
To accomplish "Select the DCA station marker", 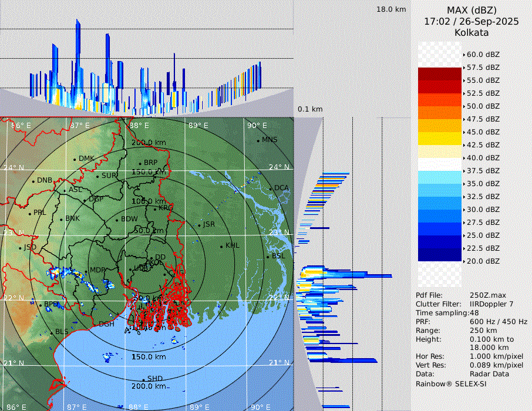I will pos(270,188).
